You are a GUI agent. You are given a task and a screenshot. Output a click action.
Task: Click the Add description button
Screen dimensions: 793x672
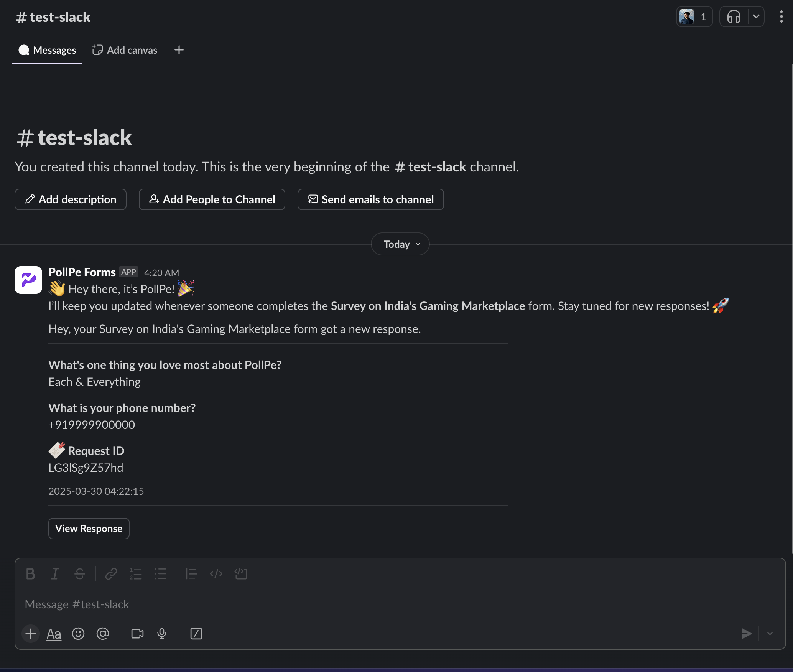click(71, 199)
